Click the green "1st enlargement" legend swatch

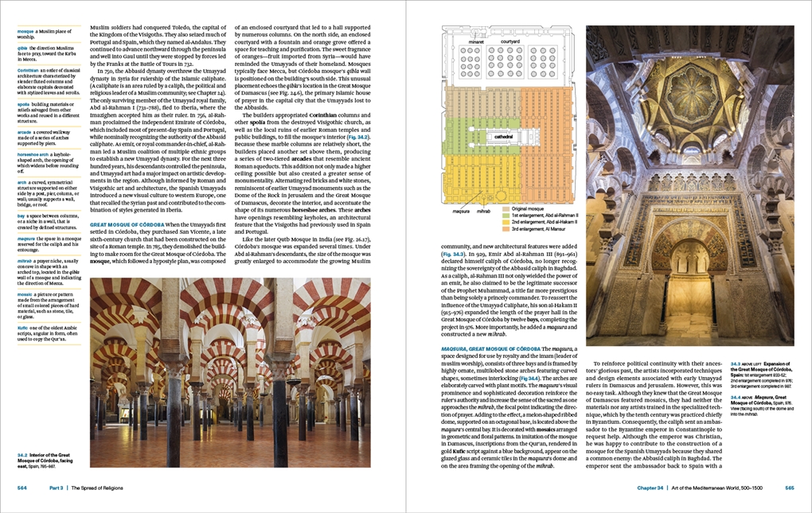tap(507, 216)
